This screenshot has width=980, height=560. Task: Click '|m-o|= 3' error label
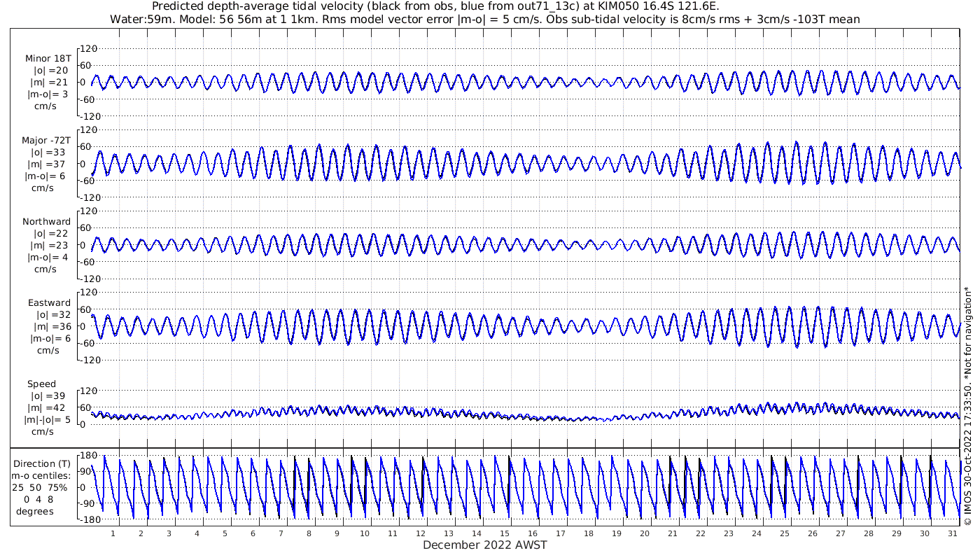tap(48, 94)
